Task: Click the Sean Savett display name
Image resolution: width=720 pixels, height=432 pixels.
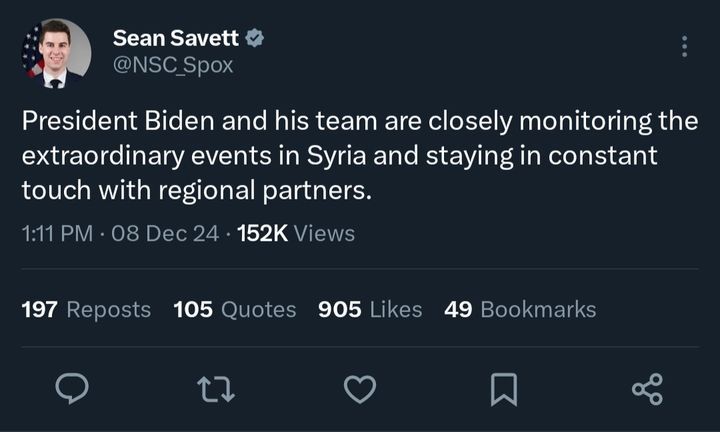Action: [176, 38]
